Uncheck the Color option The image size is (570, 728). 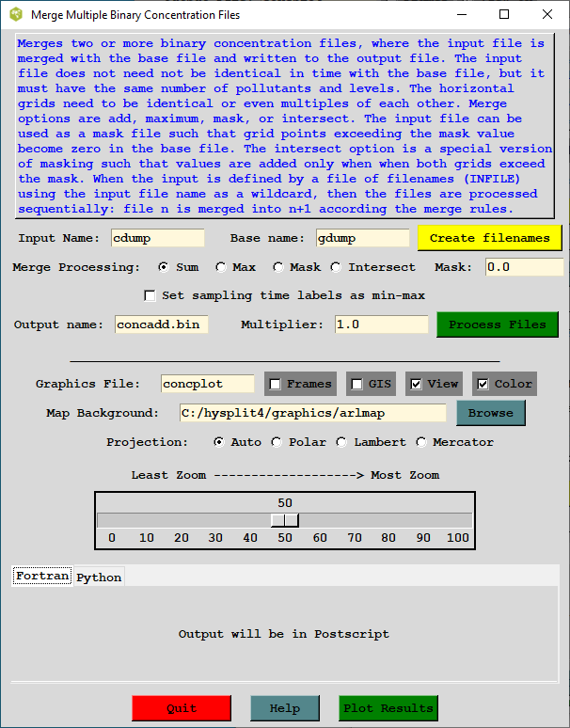click(x=483, y=384)
